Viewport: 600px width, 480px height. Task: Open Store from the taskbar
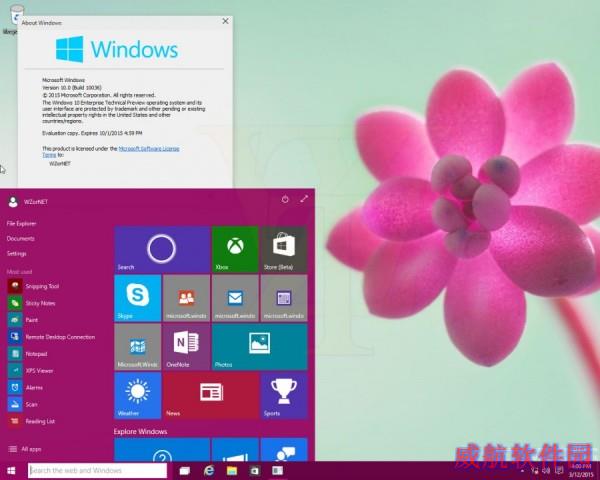[x=254, y=470]
